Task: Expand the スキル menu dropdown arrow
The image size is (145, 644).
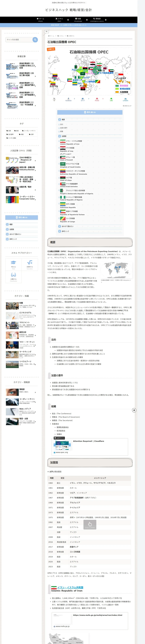Action: click(x=68, y=20)
